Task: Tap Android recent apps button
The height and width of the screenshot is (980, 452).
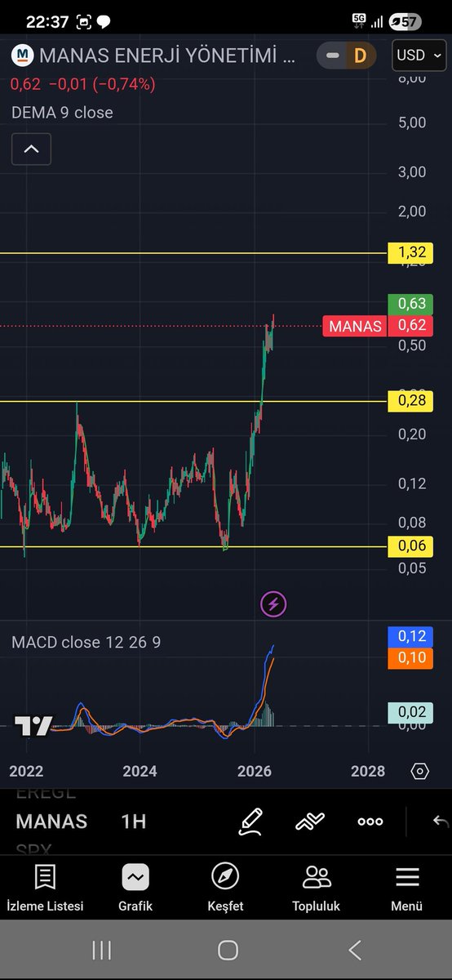Action: coord(101,950)
